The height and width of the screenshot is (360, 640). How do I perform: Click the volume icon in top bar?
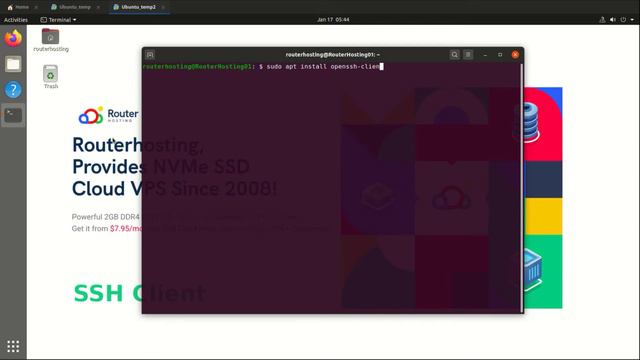pyautogui.click(x=613, y=20)
